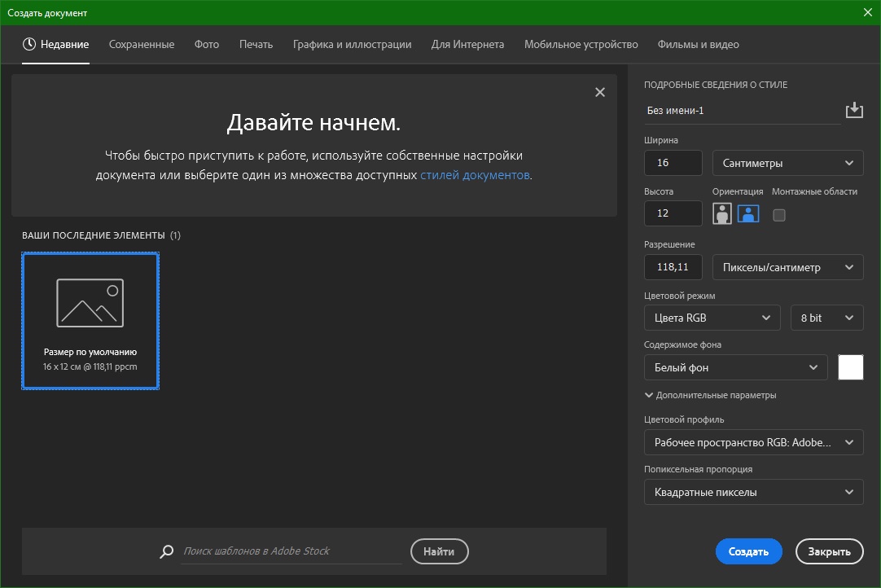Open the width units dropdown showing Сантиметры
This screenshot has height=588, width=881.
787,162
